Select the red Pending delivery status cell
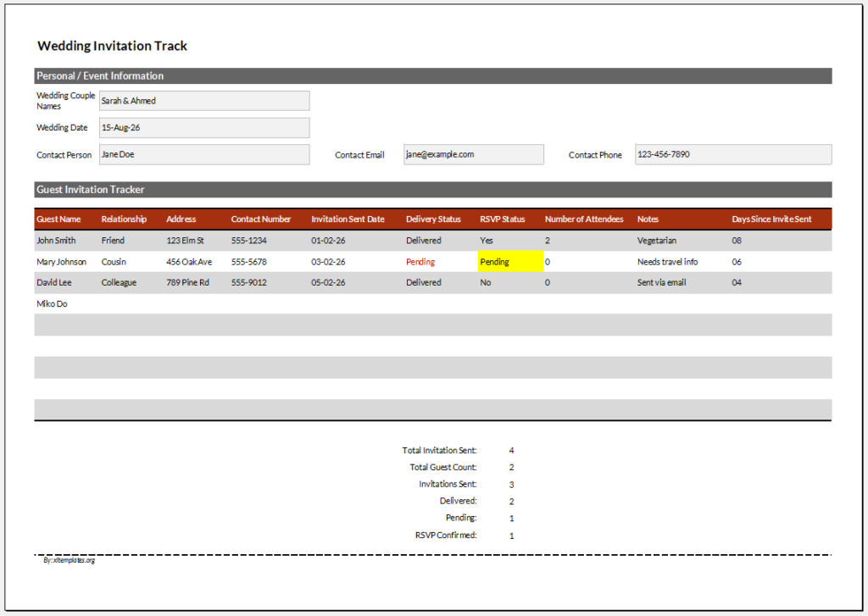The width and height of the screenshot is (868, 616). (420, 262)
